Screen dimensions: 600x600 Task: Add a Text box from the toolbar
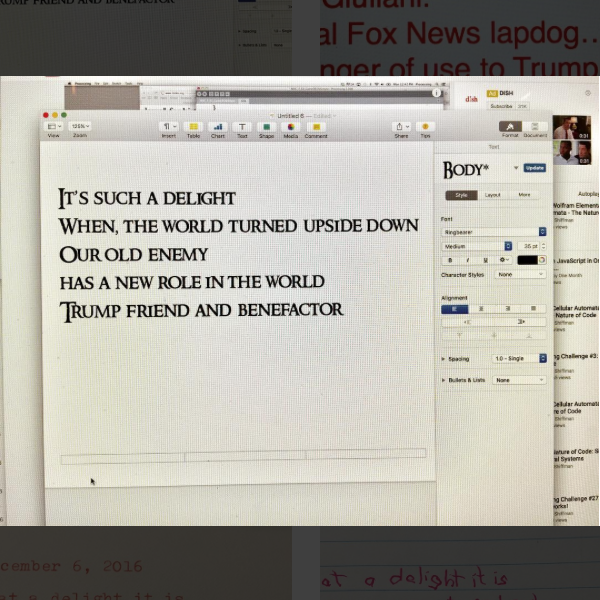point(242,127)
